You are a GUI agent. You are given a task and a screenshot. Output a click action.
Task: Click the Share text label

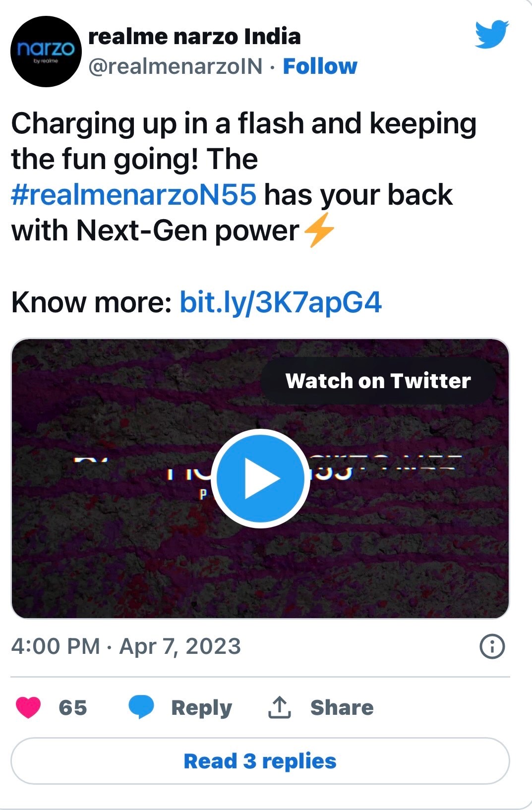pos(342,707)
